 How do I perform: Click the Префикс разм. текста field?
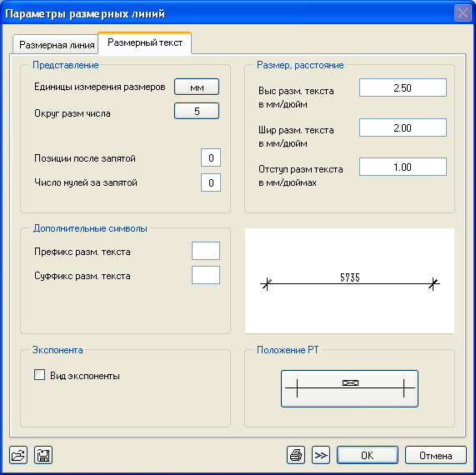click(x=206, y=251)
